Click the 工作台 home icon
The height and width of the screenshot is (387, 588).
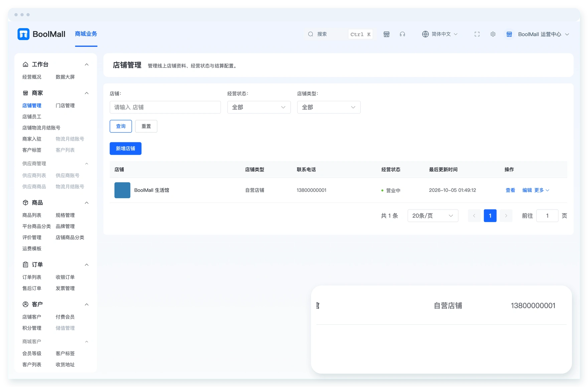tap(25, 64)
